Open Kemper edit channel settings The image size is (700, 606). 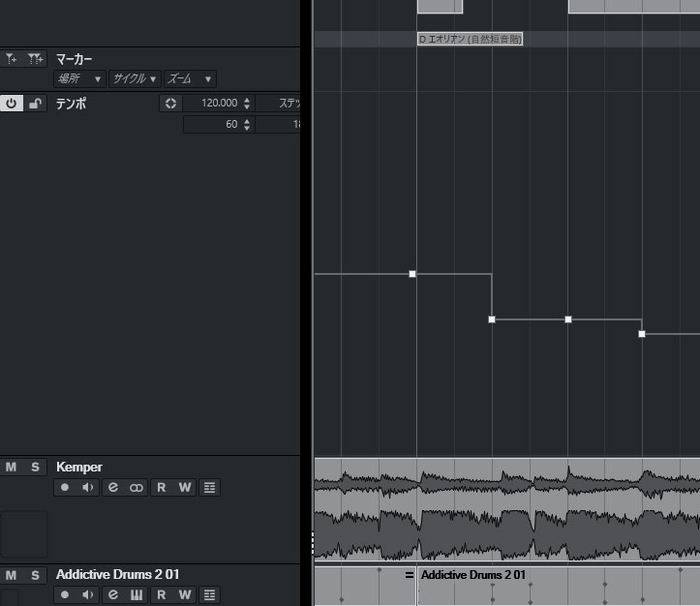(x=113, y=488)
